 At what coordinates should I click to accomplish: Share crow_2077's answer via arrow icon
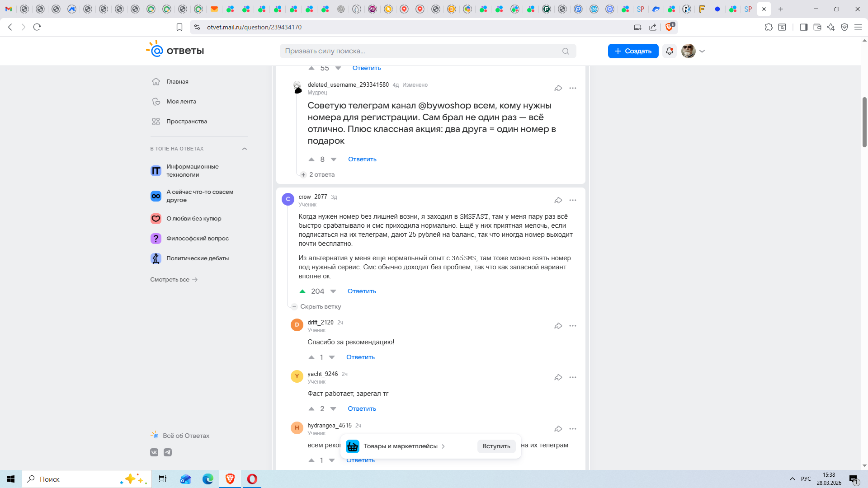[558, 200]
